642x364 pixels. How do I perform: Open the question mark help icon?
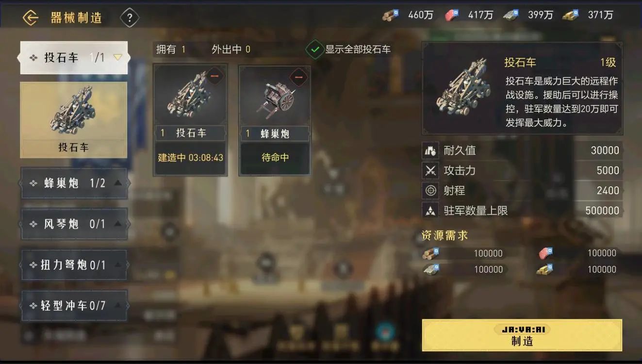point(130,18)
